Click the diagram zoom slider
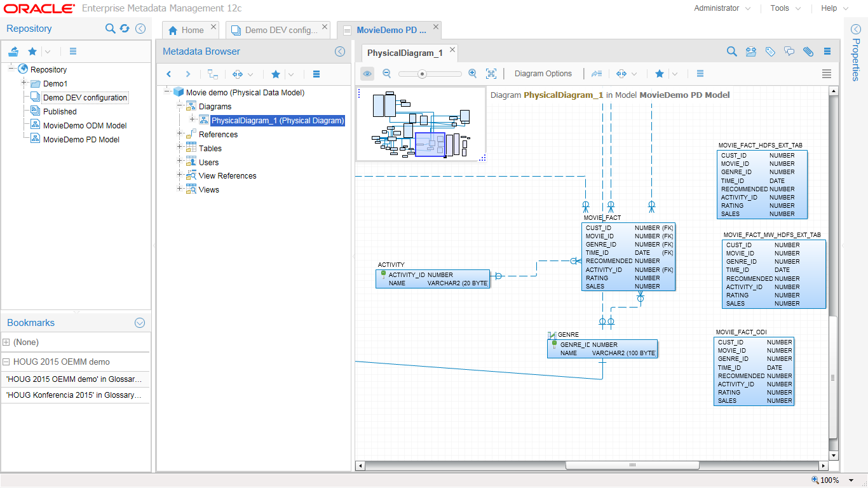The image size is (868, 488). (430, 74)
